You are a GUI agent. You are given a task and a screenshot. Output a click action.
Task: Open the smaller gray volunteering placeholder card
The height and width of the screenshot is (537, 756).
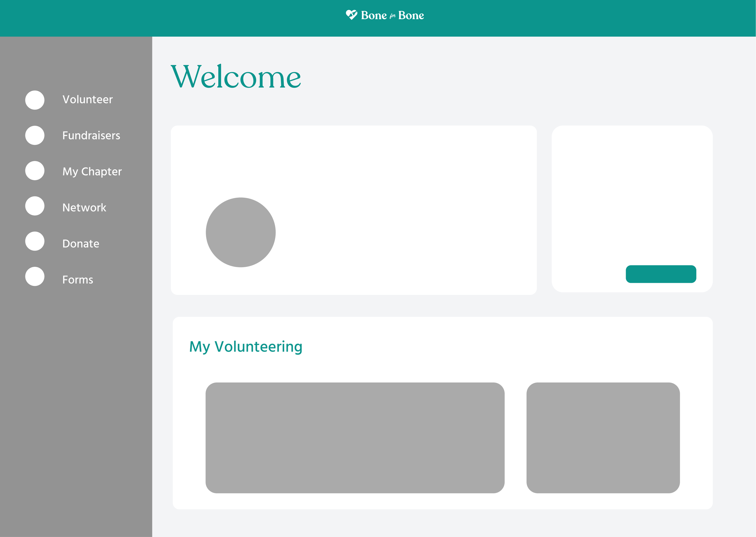pos(603,438)
